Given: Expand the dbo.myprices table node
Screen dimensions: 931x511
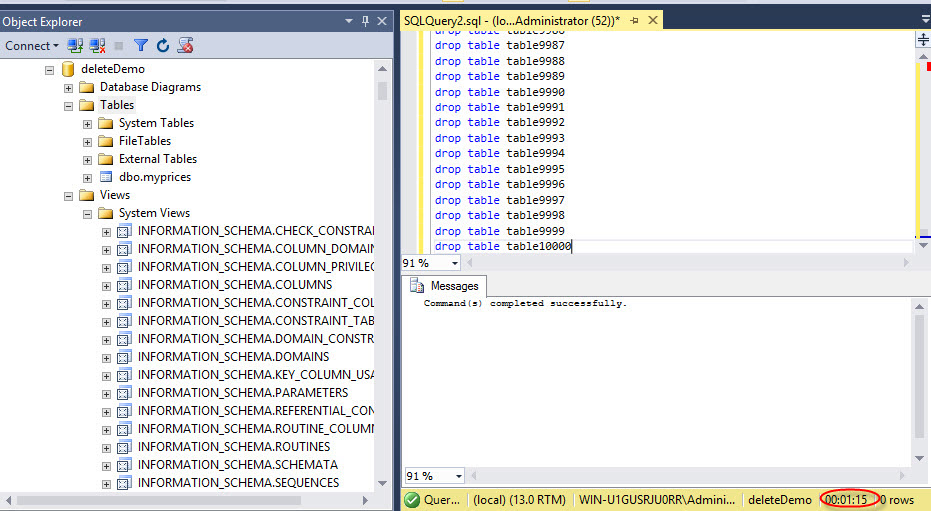Looking at the screenshot, I should [x=87, y=178].
